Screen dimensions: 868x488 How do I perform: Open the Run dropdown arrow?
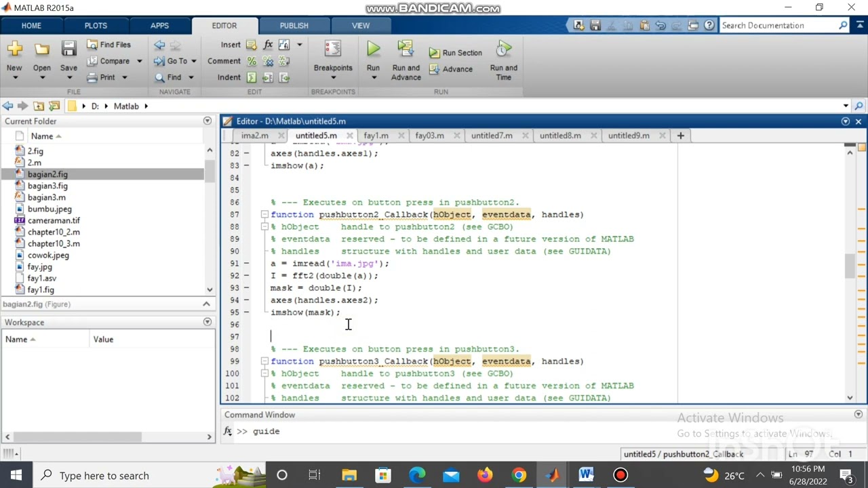coord(373,77)
